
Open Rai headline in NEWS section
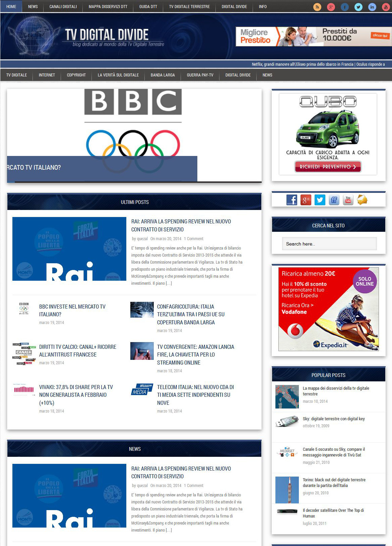pyautogui.click(x=181, y=472)
